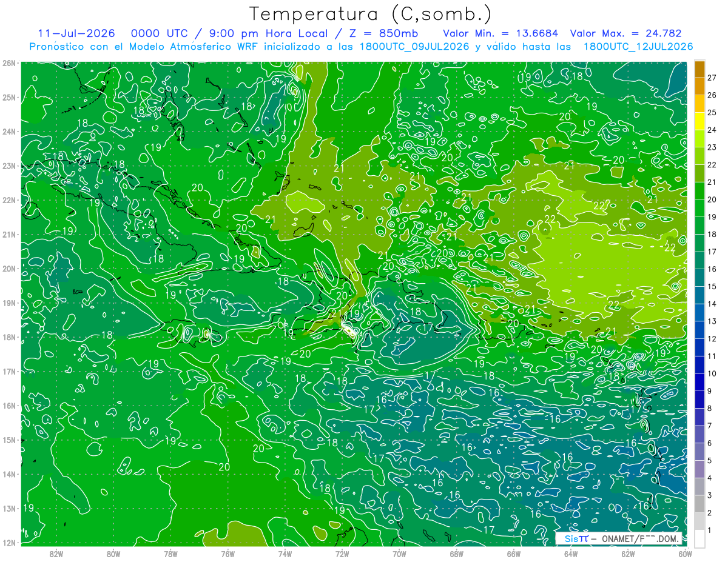The image size is (728, 562).
Task: Click the '21N' latitude axis label
Action: click(8, 234)
